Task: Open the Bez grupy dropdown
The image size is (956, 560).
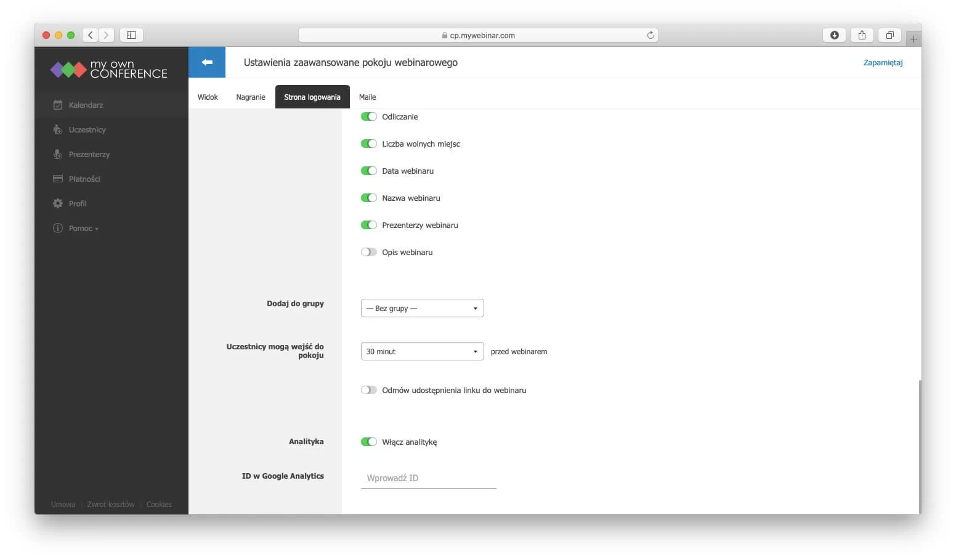Action: click(x=423, y=308)
